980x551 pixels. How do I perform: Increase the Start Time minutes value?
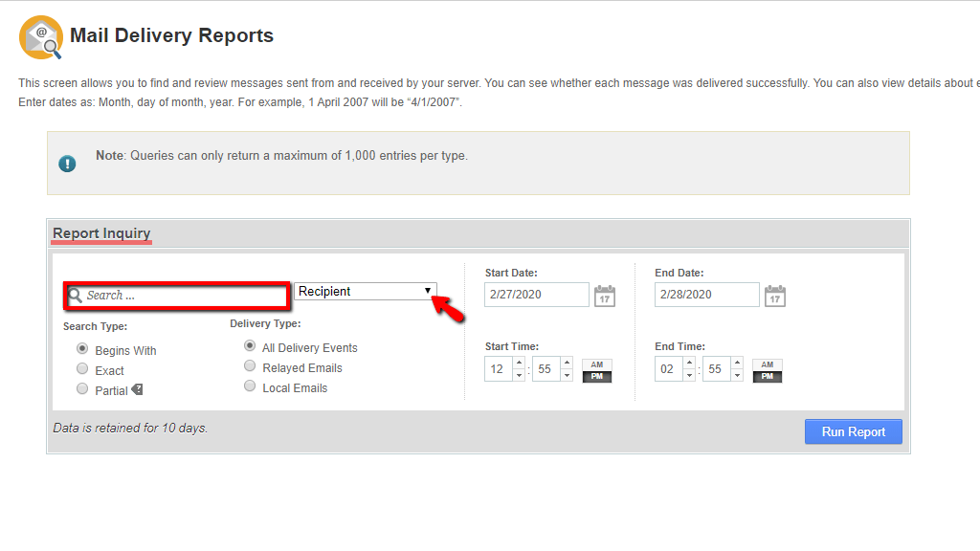pos(567,363)
